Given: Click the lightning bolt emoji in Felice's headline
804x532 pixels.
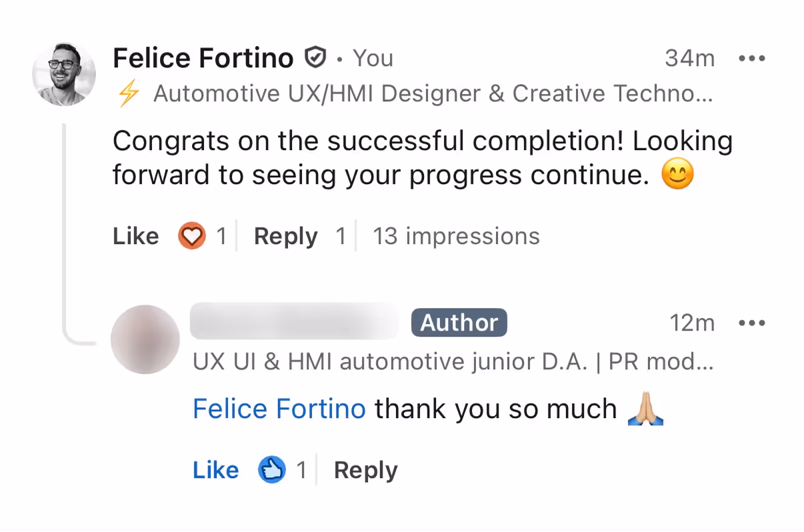Looking at the screenshot, I should (x=127, y=94).
